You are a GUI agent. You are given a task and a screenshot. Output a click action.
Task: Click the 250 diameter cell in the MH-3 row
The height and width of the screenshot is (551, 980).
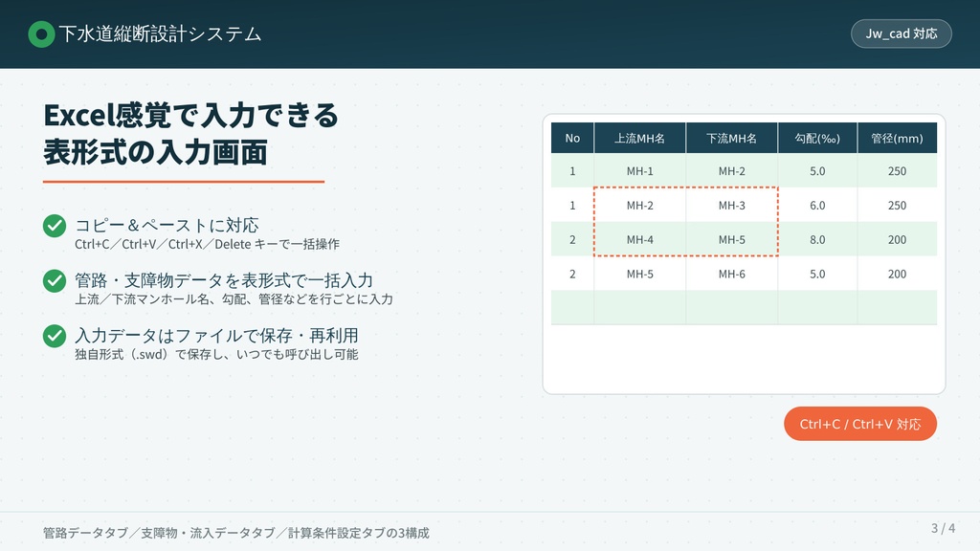click(x=897, y=205)
